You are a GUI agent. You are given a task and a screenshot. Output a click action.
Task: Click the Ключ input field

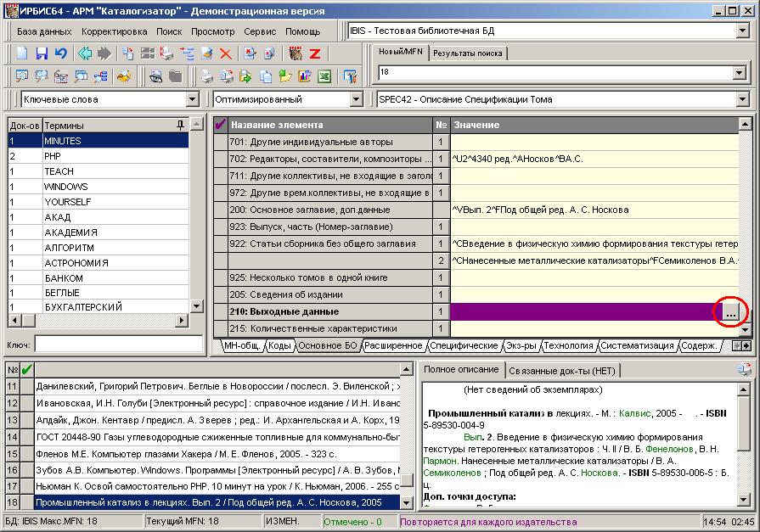(118, 344)
